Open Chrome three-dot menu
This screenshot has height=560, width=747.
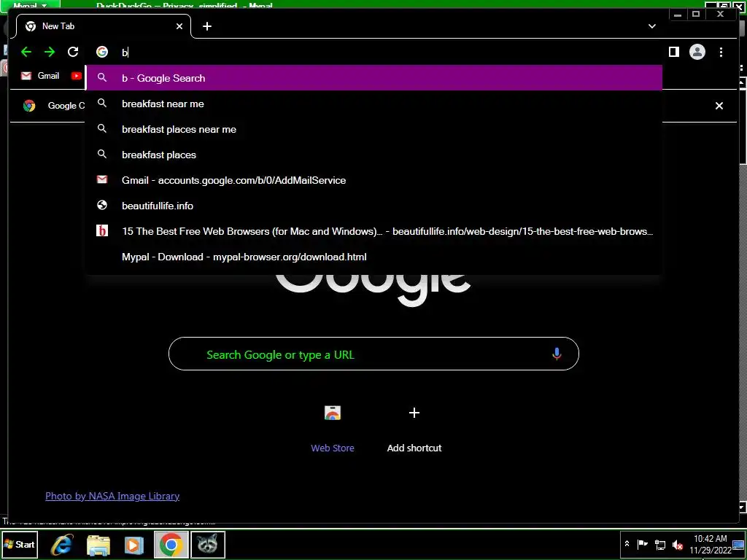[x=721, y=52]
